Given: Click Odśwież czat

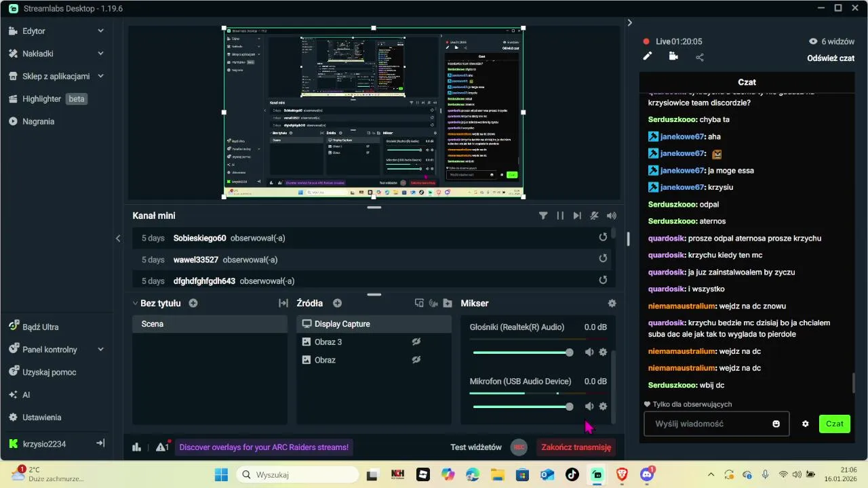Looking at the screenshot, I should (x=831, y=58).
